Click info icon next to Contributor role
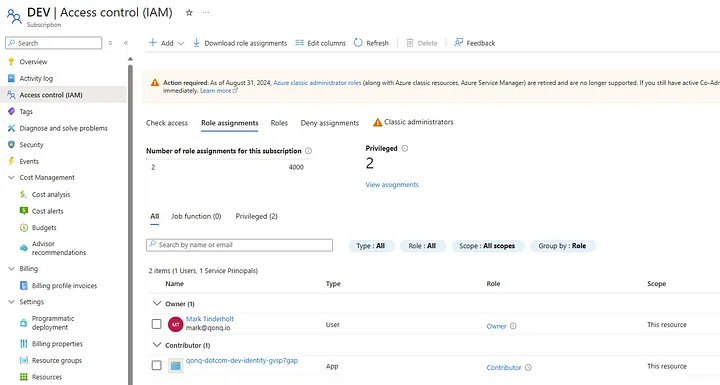 pos(528,368)
